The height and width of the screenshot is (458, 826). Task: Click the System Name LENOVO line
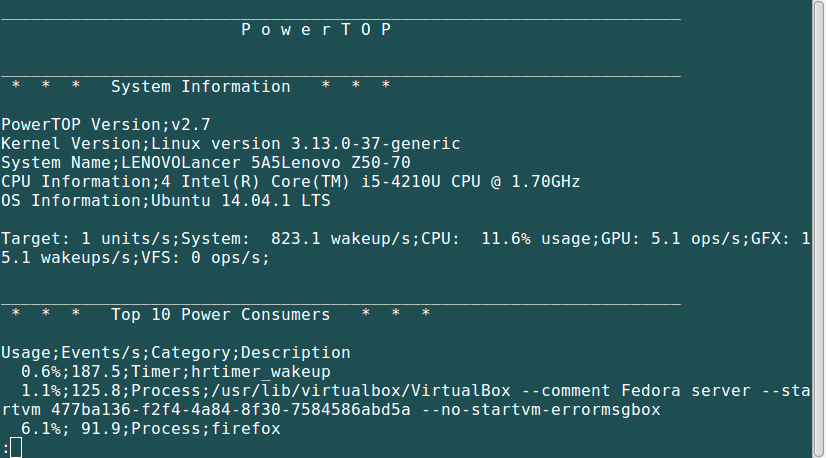click(x=205, y=163)
